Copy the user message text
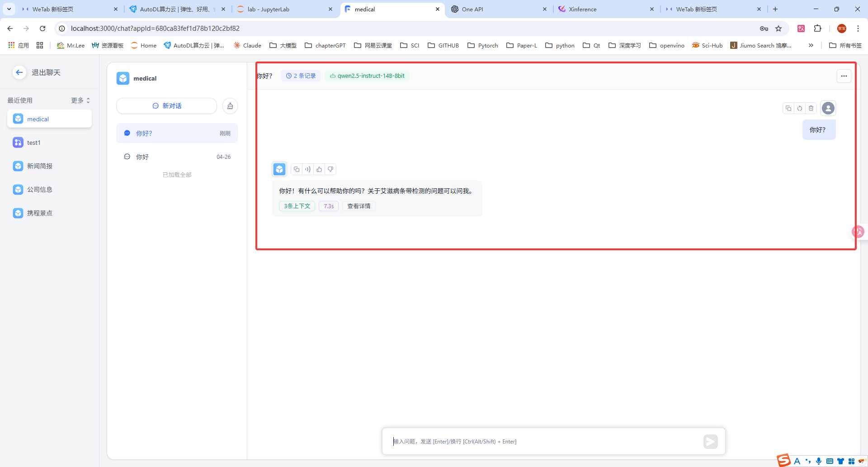This screenshot has height=467, width=868. click(788, 108)
